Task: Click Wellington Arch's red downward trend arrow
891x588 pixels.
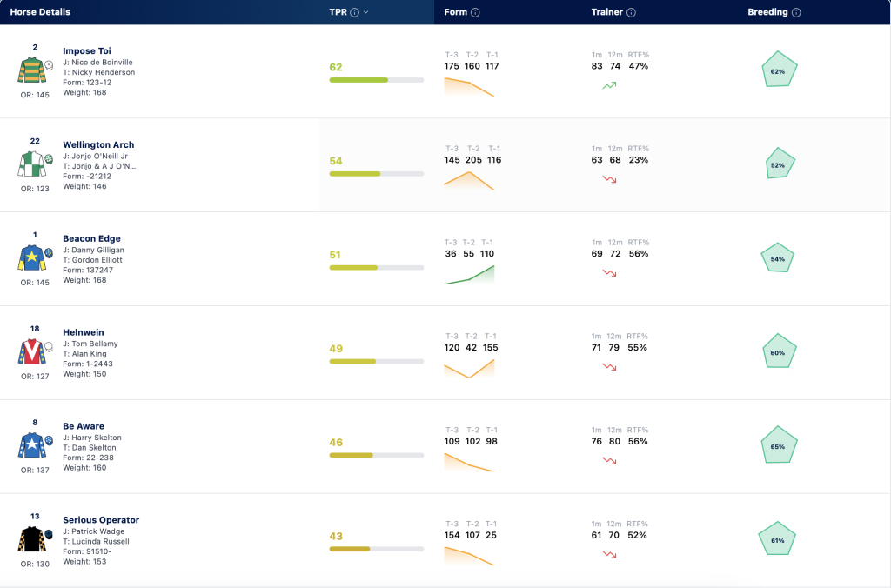Action: click(x=609, y=179)
